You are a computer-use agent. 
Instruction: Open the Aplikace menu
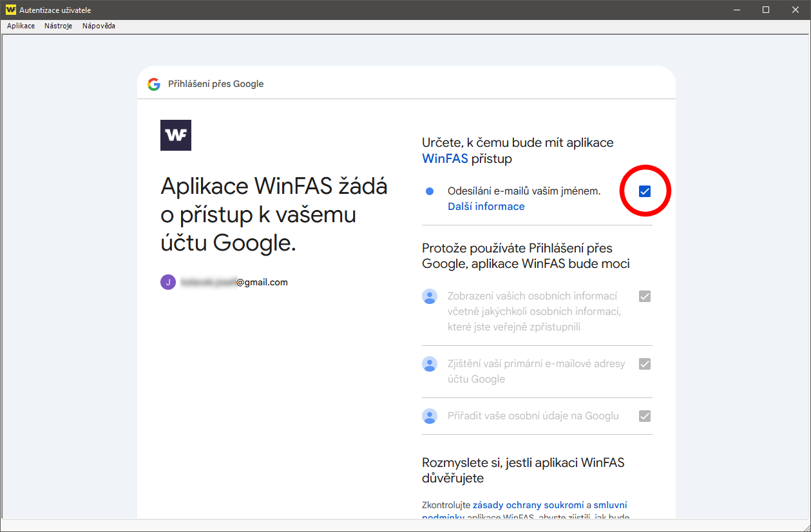click(21, 26)
